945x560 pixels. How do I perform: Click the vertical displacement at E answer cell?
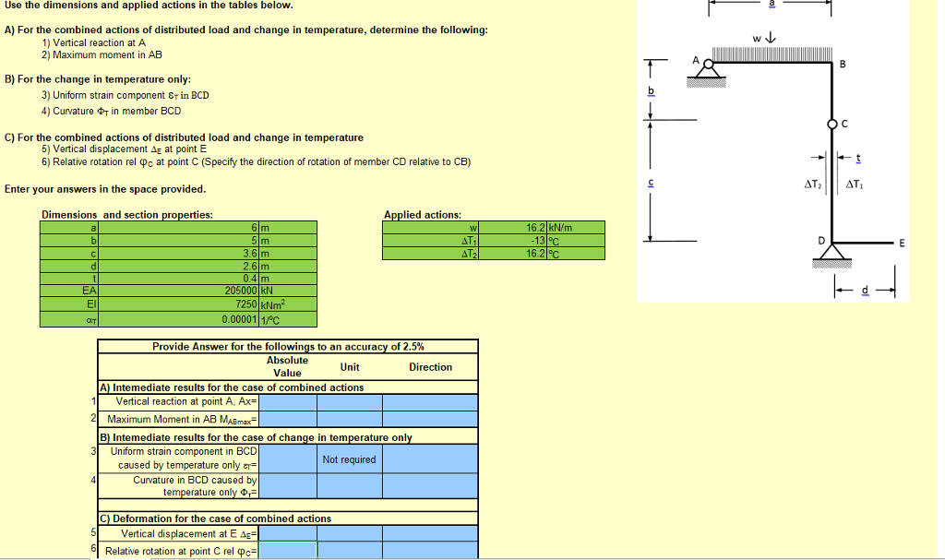point(289,532)
